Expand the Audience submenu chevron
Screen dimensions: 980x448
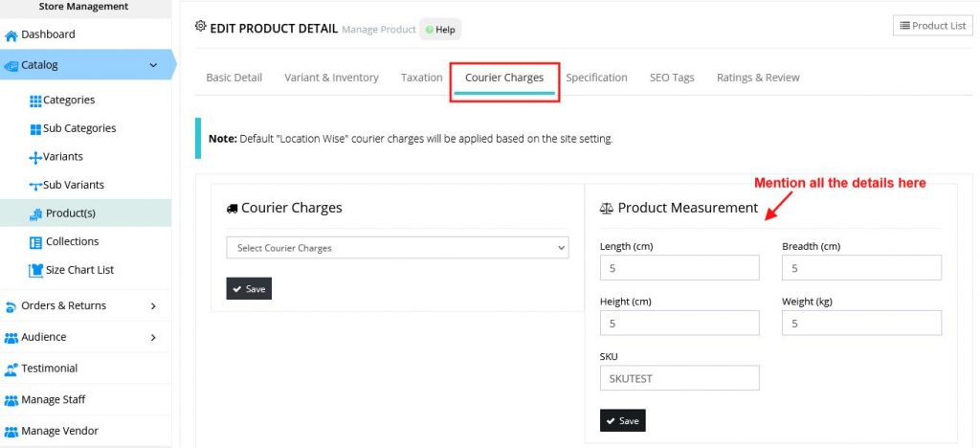[x=153, y=337]
